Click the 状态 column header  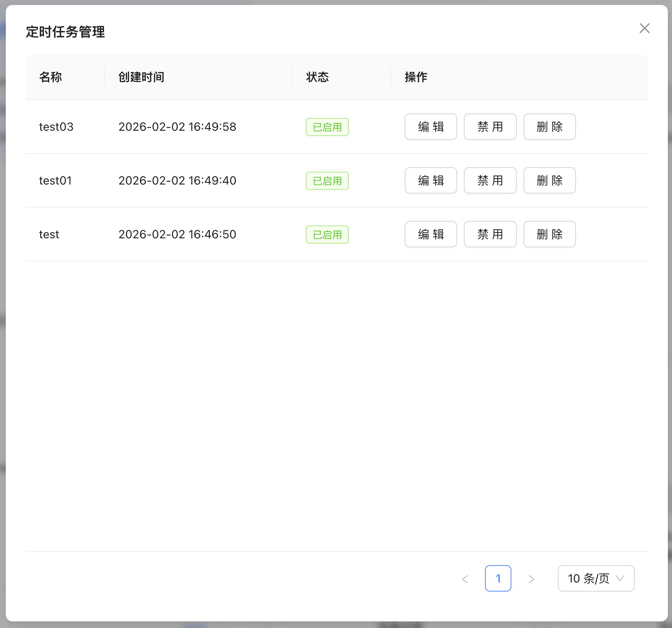pyautogui.click(x=317, y=77)
